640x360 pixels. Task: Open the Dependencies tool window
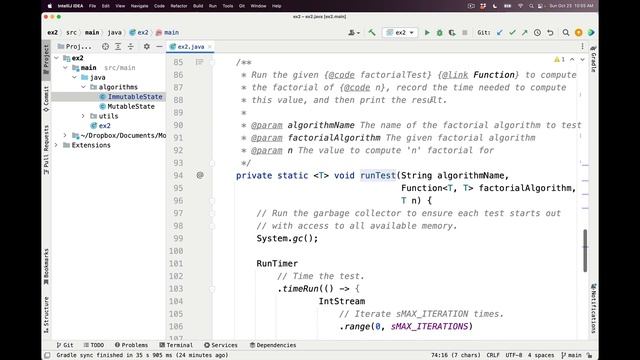[273, 345]
